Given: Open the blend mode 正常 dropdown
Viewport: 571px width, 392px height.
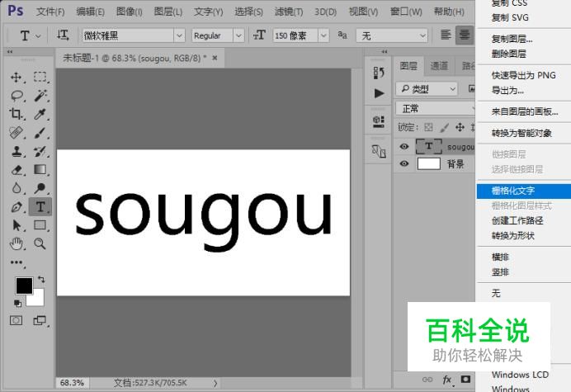Looking at the screenshot, I should click(436, 109).
